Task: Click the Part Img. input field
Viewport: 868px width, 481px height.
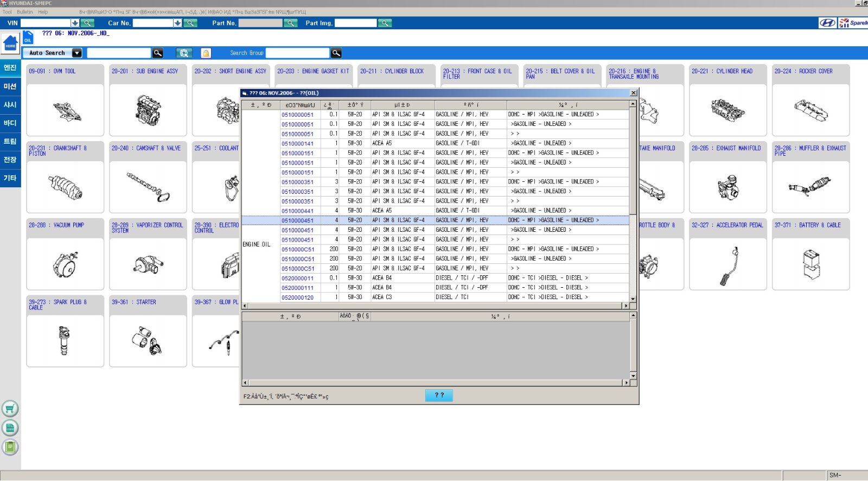Action: (x=355, y=23)
